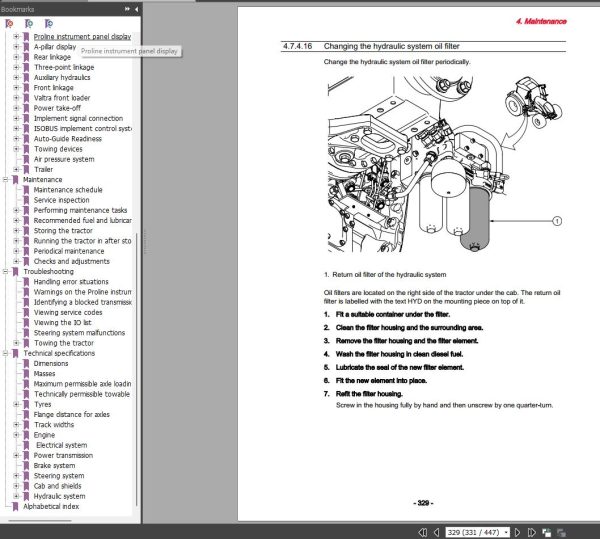Expand the Hydraulic system bookmark
The width and height of the screenshot is (600, 539).
[x=16, y=496]
